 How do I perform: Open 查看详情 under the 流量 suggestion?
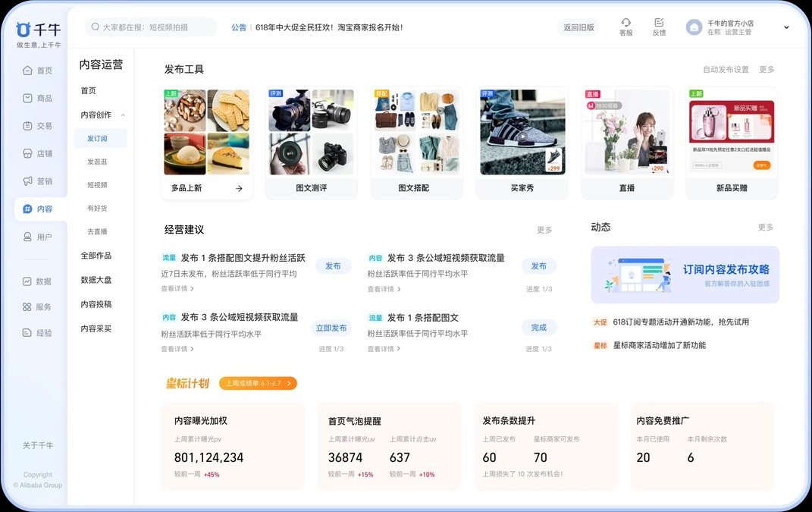[177, 287]
